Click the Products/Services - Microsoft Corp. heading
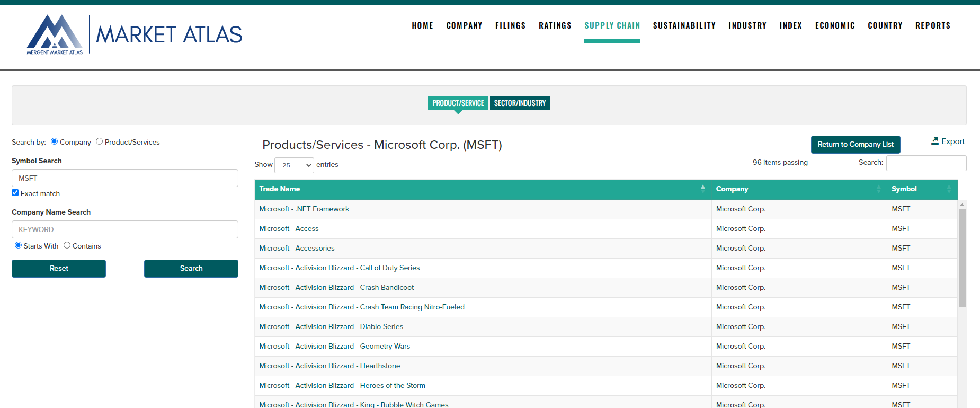 [x=382, y=145]
